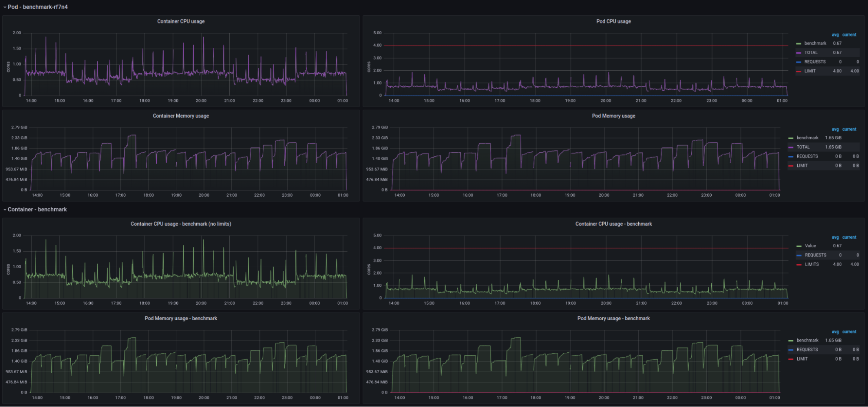Toggle REQUESTS in Container CPU usage - benchmark legend
Screen dimensions: 868x407
815,255
